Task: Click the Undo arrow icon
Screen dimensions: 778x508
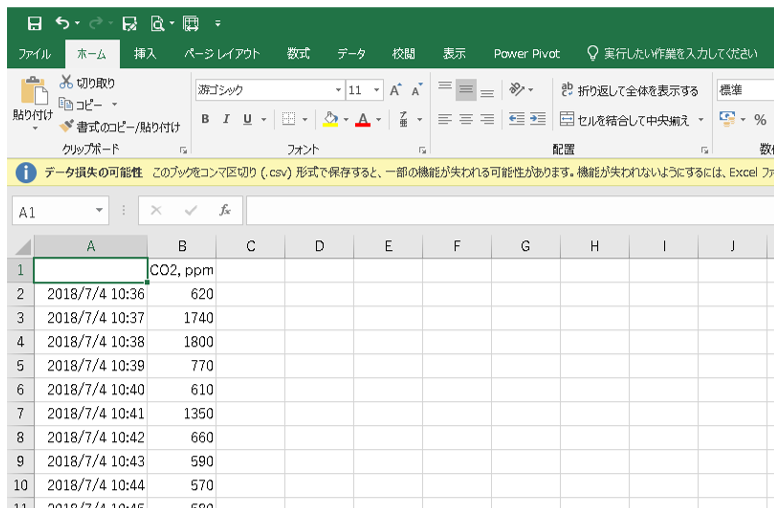Action: [63, 23]
